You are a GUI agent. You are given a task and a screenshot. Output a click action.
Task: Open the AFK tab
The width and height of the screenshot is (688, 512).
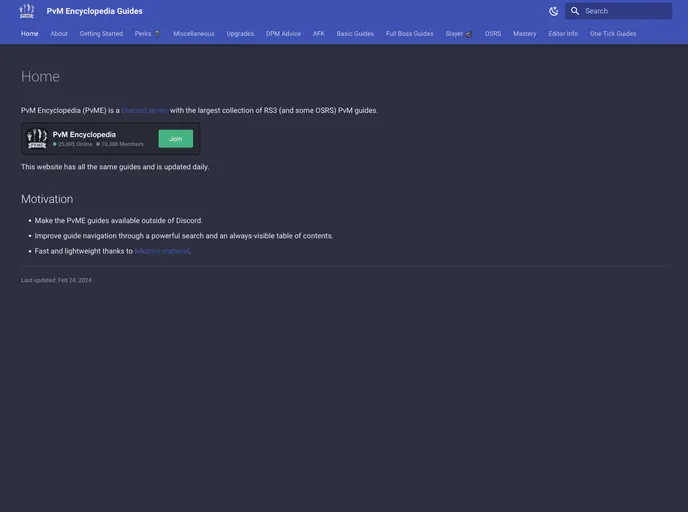click(319, 34)
